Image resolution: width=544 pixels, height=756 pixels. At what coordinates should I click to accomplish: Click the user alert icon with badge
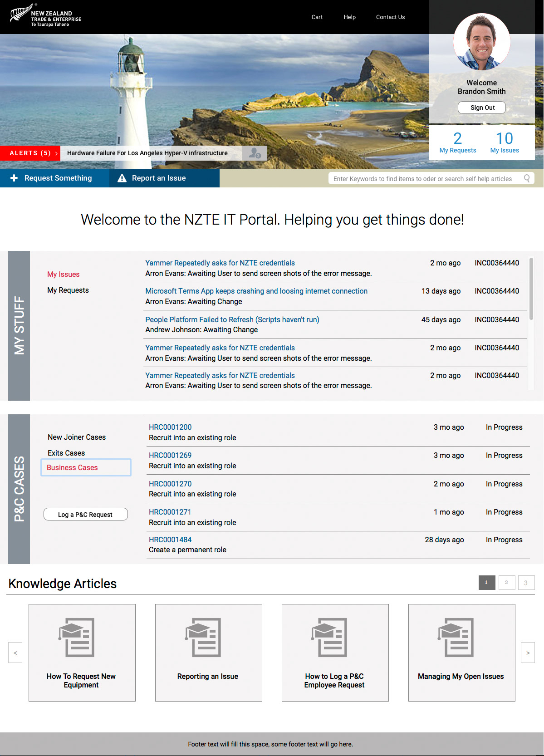click(x=255, y=153)
